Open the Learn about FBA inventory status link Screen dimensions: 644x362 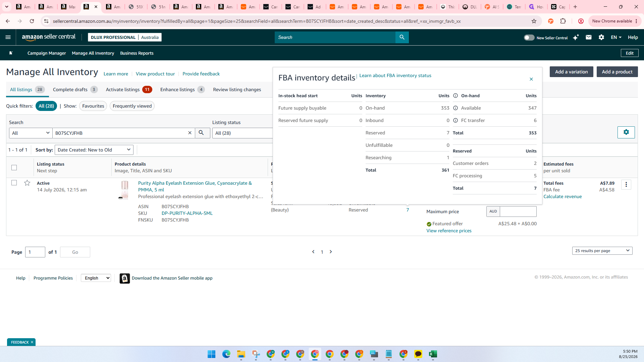pos(395,75)
